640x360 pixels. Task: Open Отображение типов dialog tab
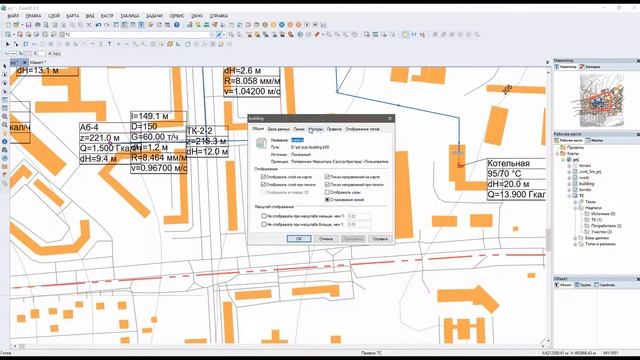[362, 129]
